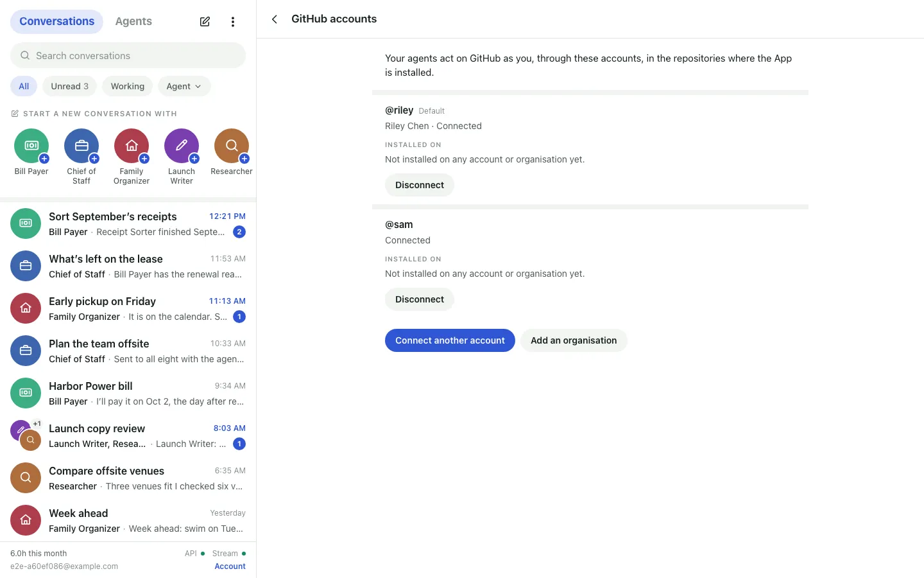This screenshot has width=924, height=578.
Task: Click the @sam account name
Action: click(x=399, y=225)
